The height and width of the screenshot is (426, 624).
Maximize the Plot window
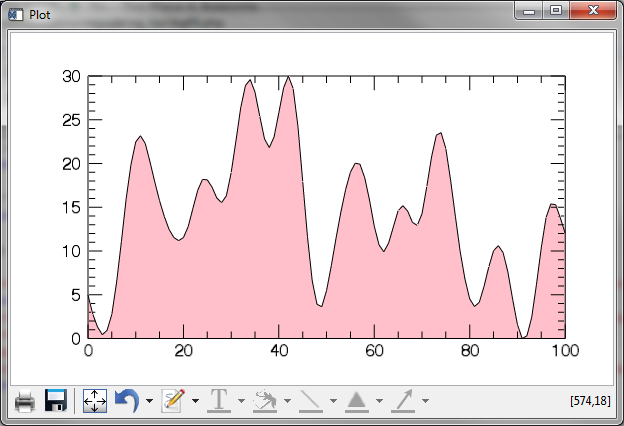click(x=556, y=10)
